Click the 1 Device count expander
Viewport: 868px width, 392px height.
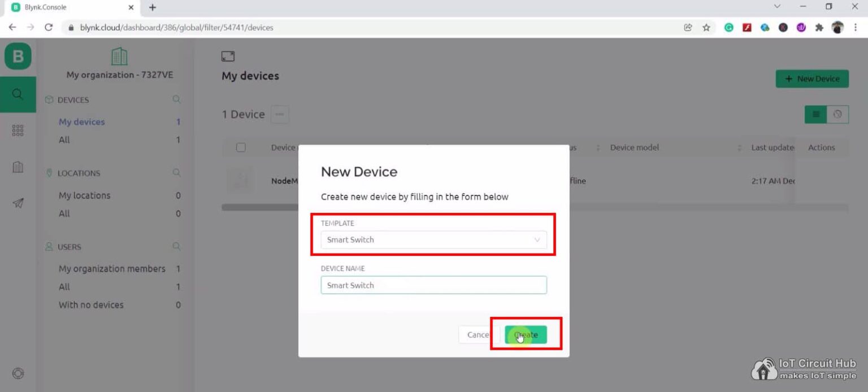pos(280,114)
